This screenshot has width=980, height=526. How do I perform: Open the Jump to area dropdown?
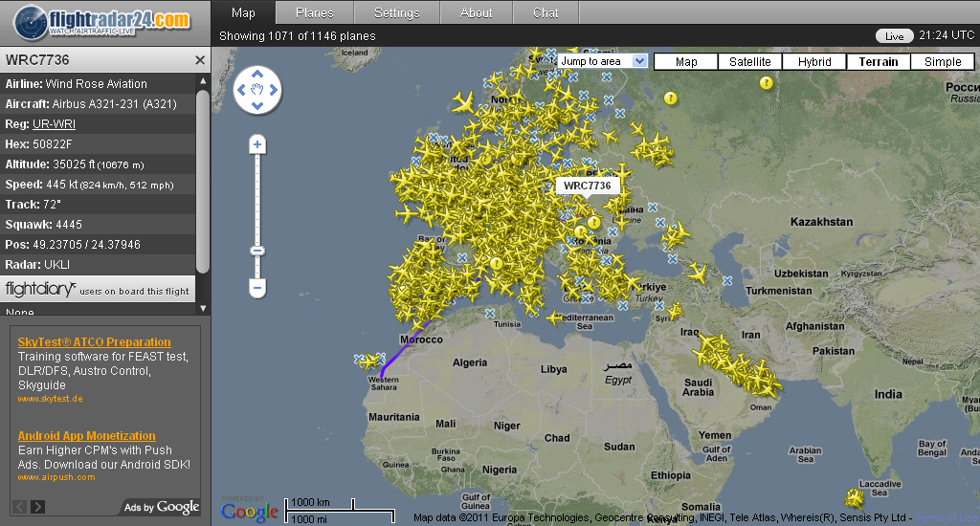pyautogui.click(x=603, y=61)
